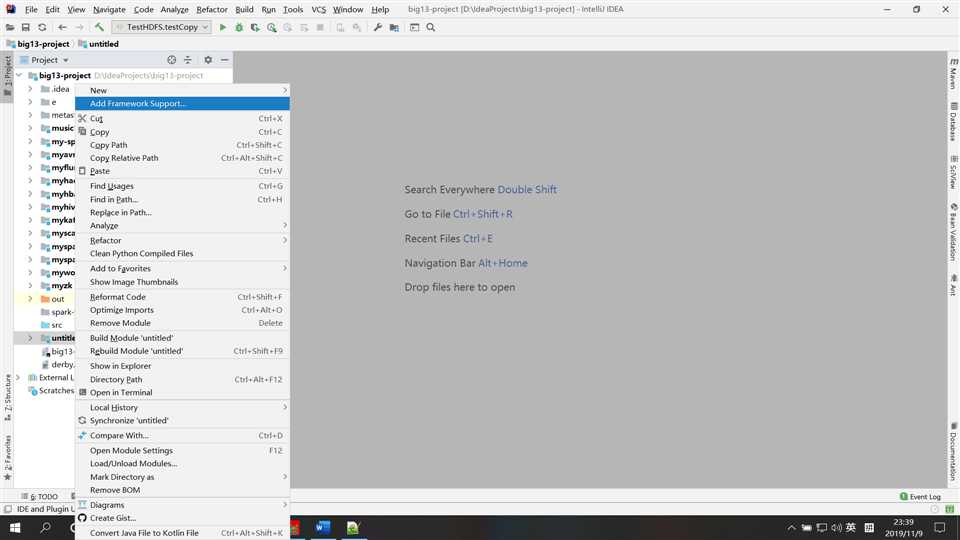Image resolution: width=960 pixels, height=540 pixels.
Task: Expand the External Libraries node
Action: pyautogui.click(x=18, y=378)
